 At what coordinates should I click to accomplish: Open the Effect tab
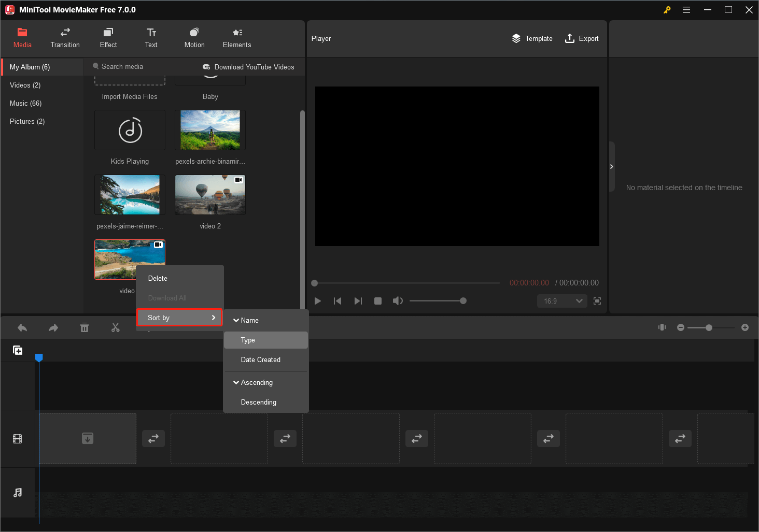(x=108, y=38)
